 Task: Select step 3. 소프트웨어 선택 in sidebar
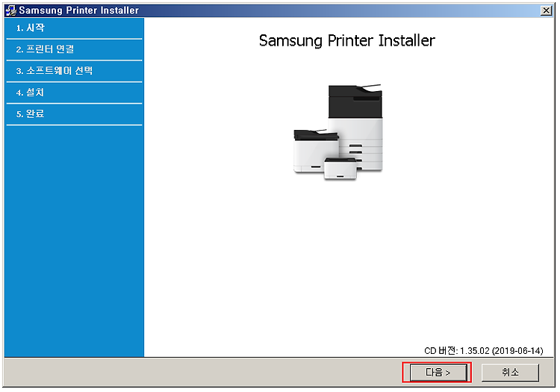click(74, 71)
